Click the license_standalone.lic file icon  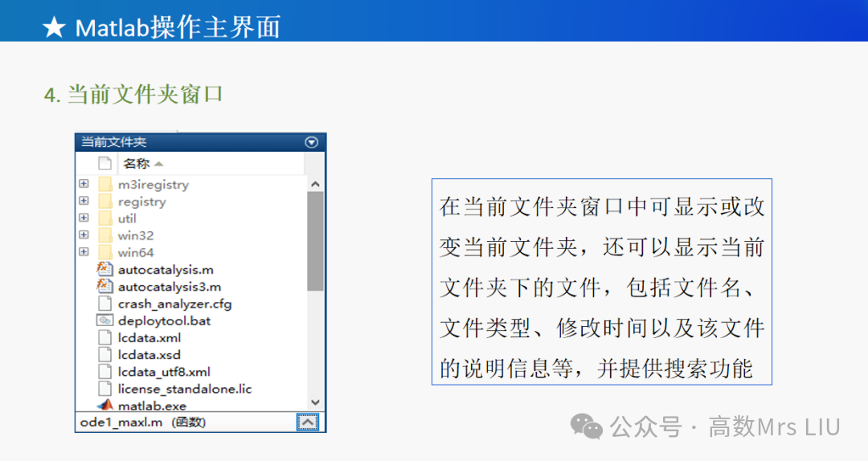pos(104,389)
